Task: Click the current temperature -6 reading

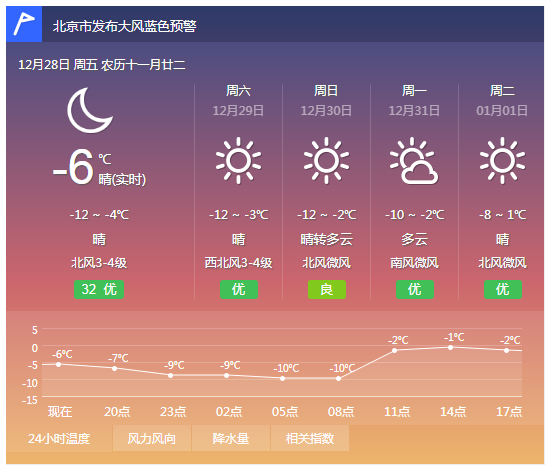Action: pyautogui.click(x=73, y=167)
